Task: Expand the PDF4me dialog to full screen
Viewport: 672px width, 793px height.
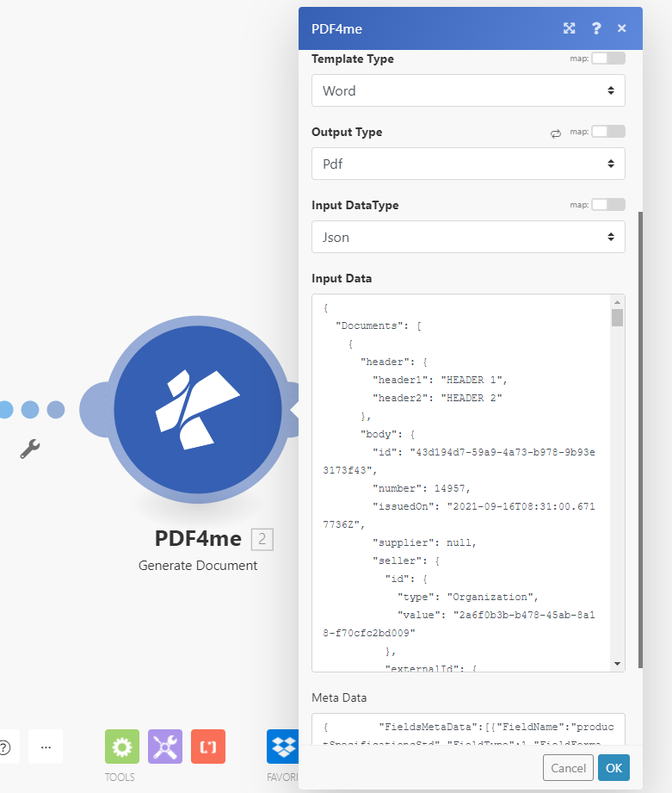Action: [x=569, y=28]
